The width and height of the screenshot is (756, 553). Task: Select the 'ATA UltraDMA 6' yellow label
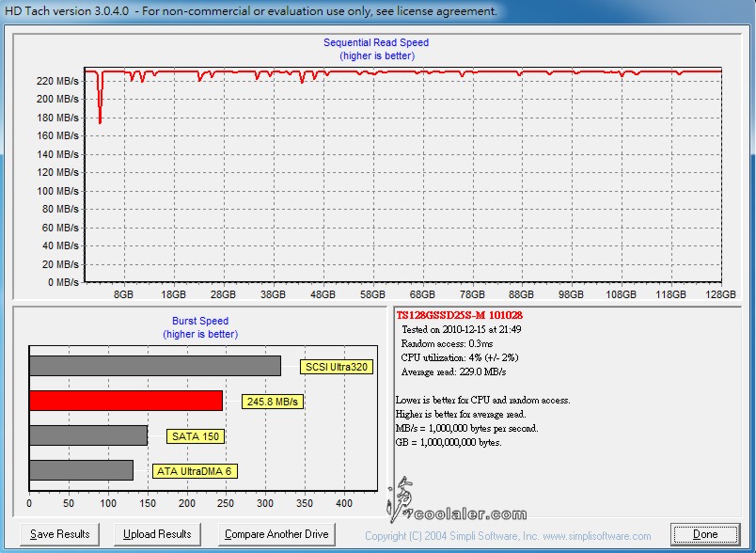[x=195, y=471]
